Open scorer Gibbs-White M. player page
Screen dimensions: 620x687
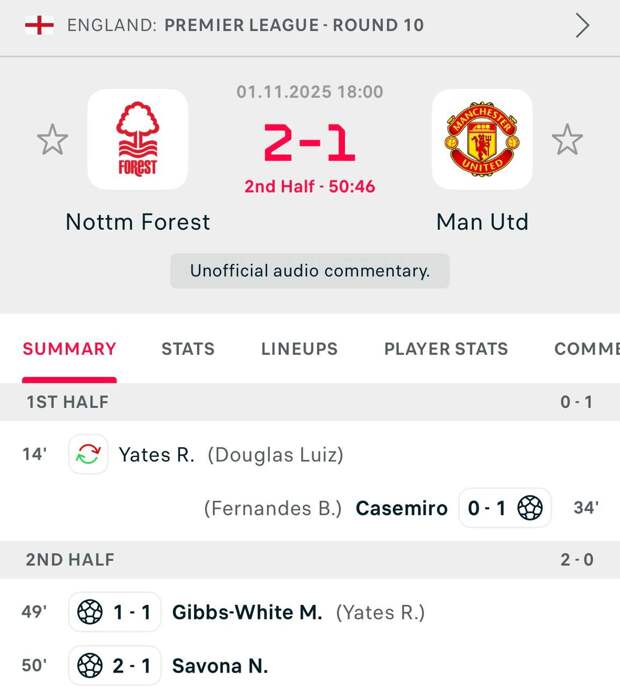click(x=247, y=612)
